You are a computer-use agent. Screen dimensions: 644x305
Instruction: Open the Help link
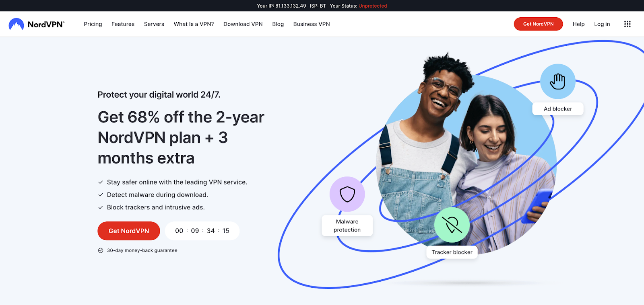(578, 24)
